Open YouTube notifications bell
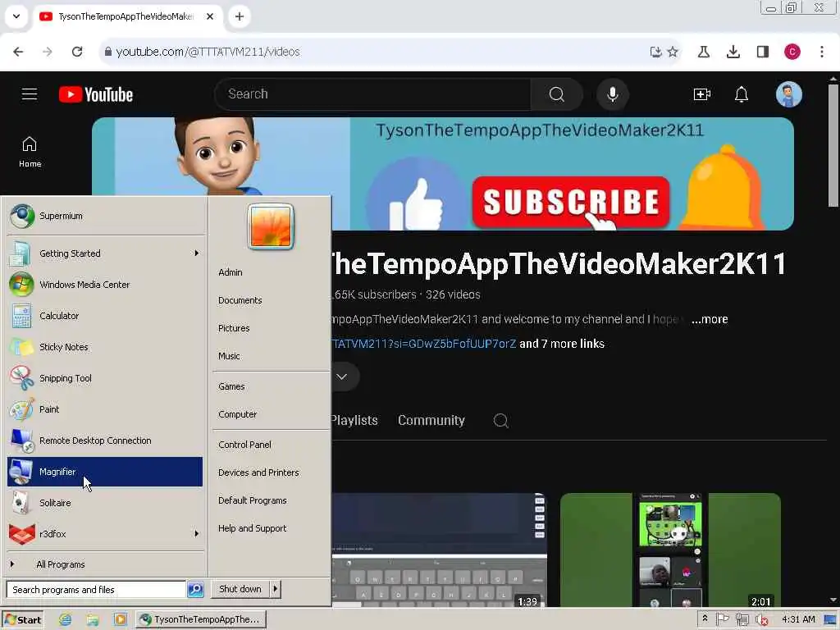 (x=741, y=94)
